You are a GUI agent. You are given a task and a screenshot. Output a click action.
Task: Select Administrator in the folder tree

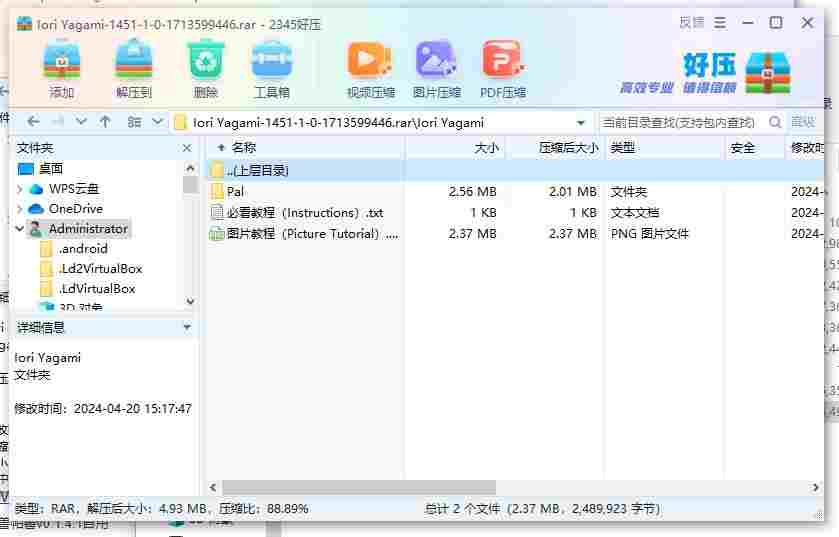point(78,229)
